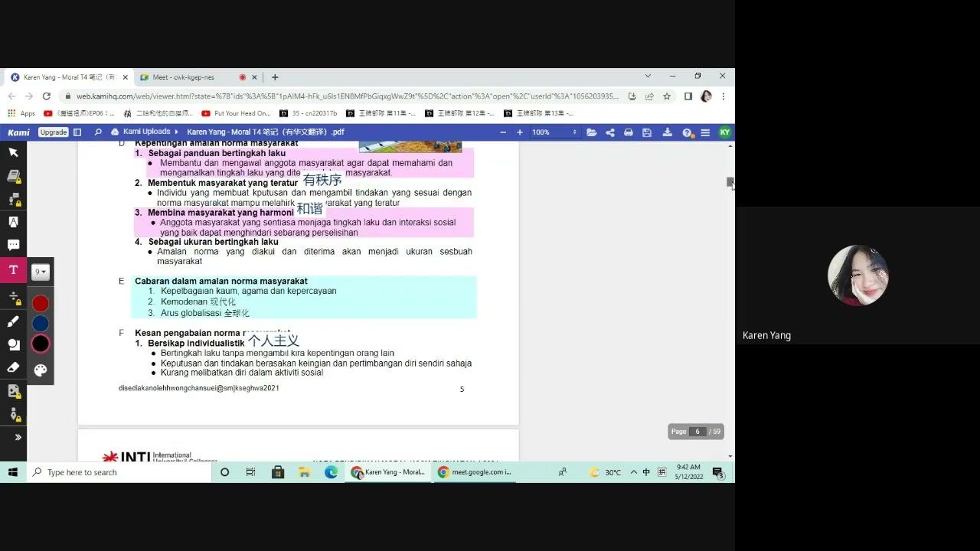Open the Chrome three-dot menu
Image resolution: width=980 pixels, height=551 pixels.
(x=724, y=96)
